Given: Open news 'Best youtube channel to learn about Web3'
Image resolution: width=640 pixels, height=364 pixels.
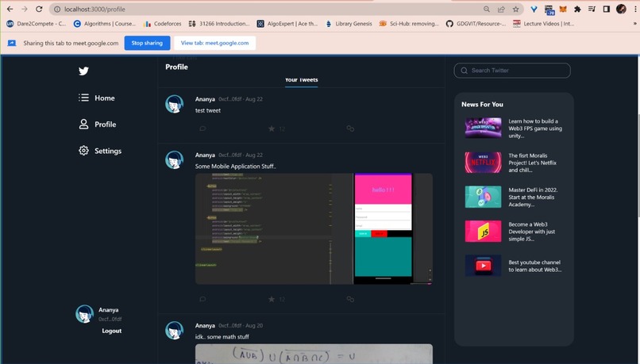Looking at the screenshot, I should click(x=535, y=266).
